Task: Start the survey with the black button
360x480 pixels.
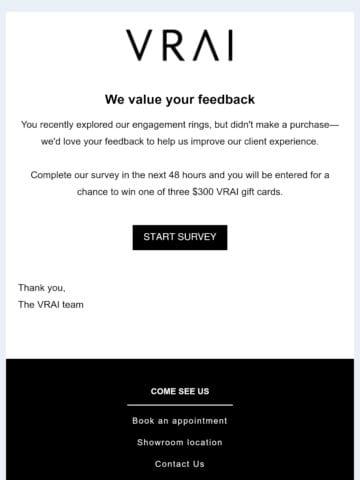Action: pyautogui.click(x=180, y=237)
